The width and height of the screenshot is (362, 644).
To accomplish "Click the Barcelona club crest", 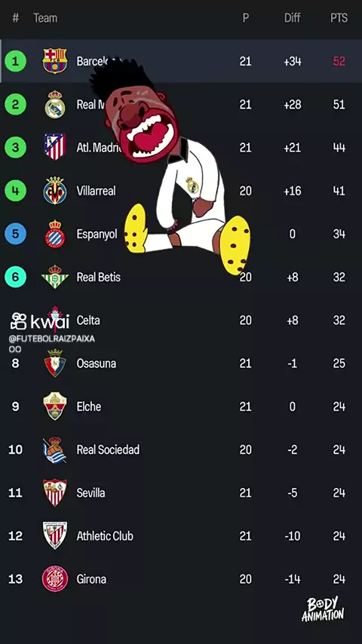I will pyautogui.click(x=54, y=61).
